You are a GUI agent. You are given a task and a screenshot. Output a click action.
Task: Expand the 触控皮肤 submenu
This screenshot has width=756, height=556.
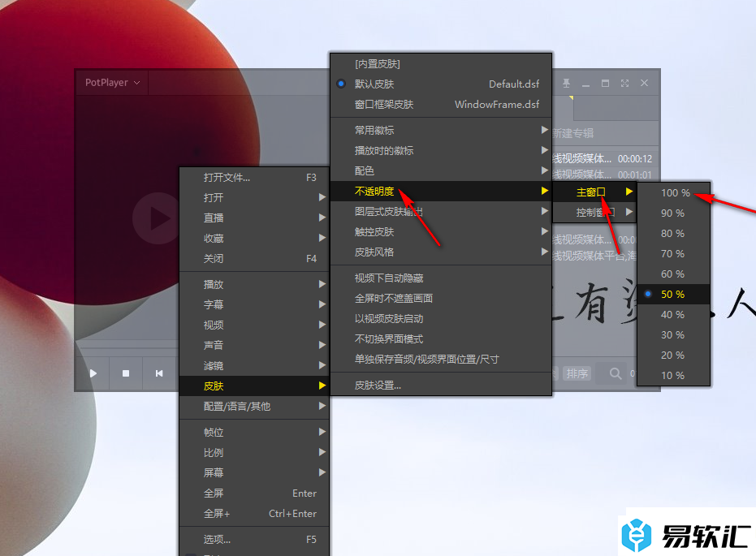pos(441,232)
